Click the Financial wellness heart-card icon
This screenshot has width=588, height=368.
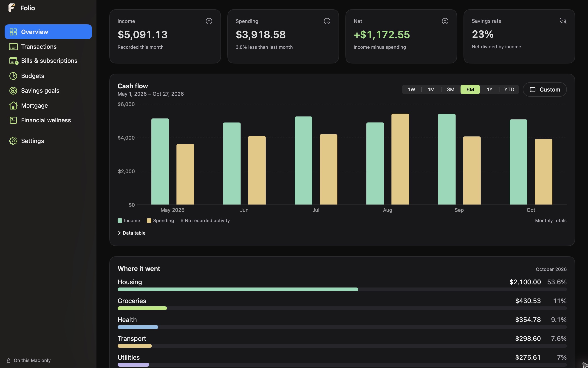pos(13,120)
